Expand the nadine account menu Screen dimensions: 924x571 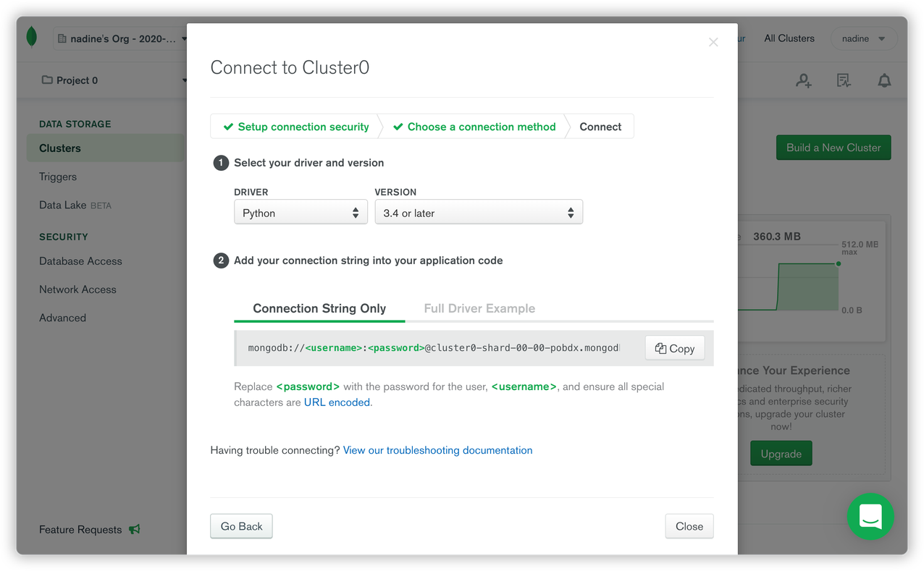tap(863, 38)
